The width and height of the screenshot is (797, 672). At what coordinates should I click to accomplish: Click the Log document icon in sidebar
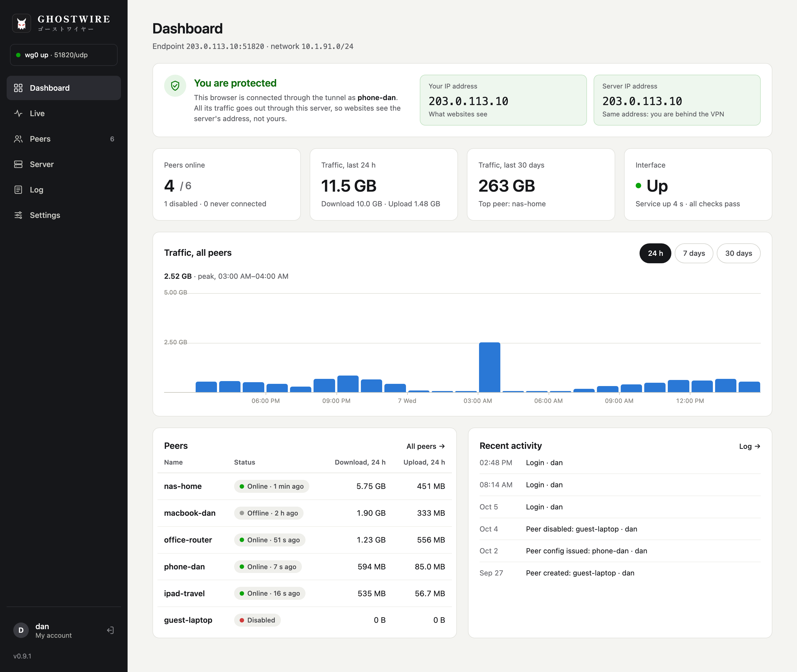pyautogui.click(x=18, y=190)
